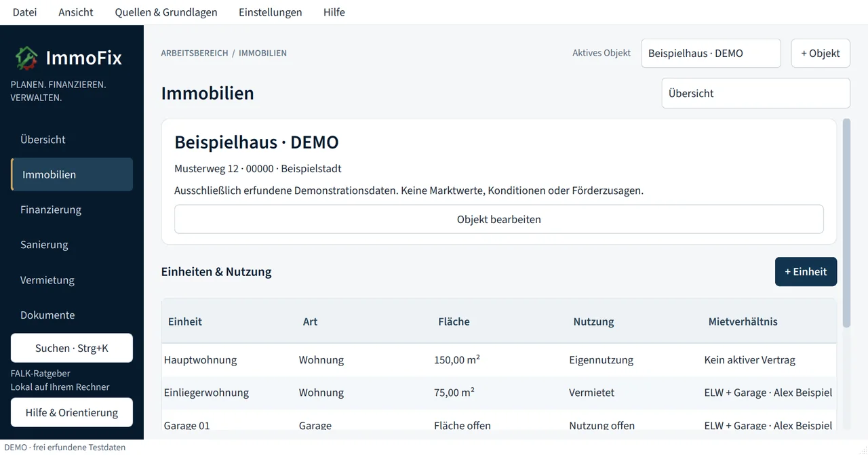Open the Einstellungen menu
Viewport: 868px width, 455px height.
(271, 12)
